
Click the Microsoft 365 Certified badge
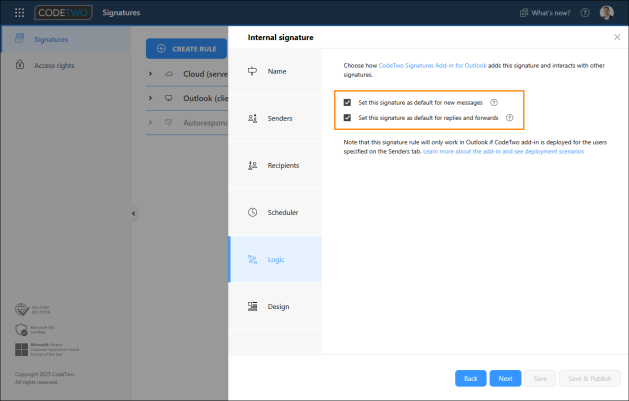coord(34,330)
